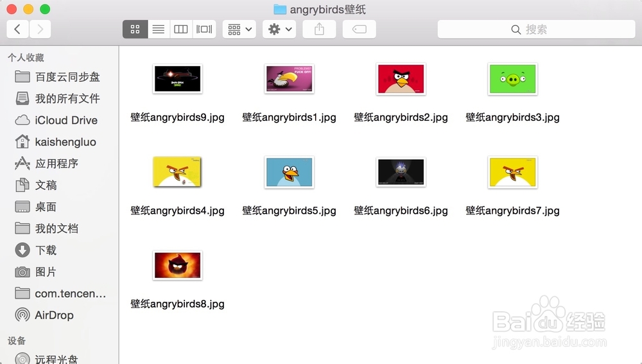Viewport: 642px width, 364px height.
Task: Select the 壁纸angrybirds1.jpg thumbnail
Action: (289, 79)
